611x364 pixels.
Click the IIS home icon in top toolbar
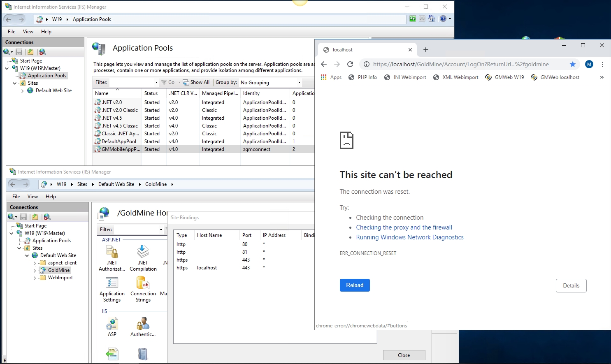coord(431,19)
